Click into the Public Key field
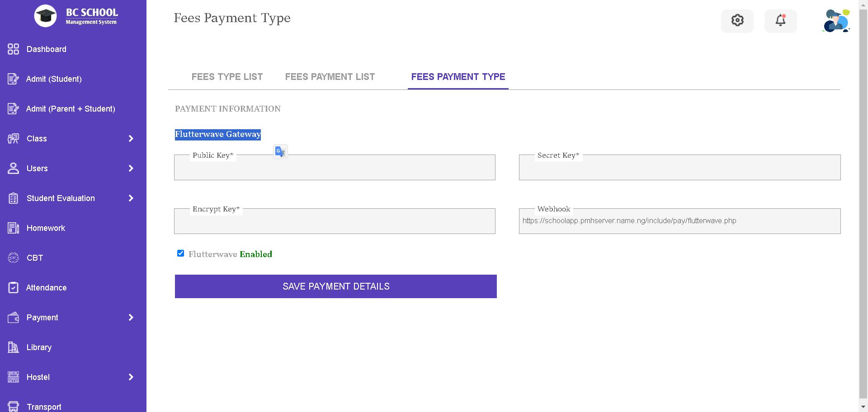 click(335, 170)
